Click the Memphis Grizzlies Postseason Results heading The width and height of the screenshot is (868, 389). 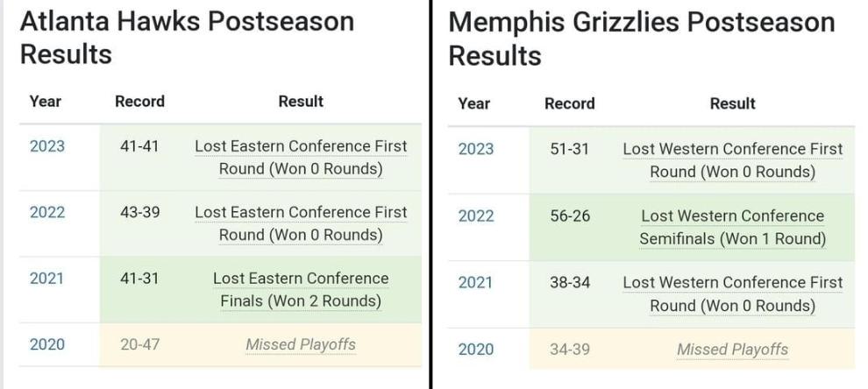(x=641, y=39)
